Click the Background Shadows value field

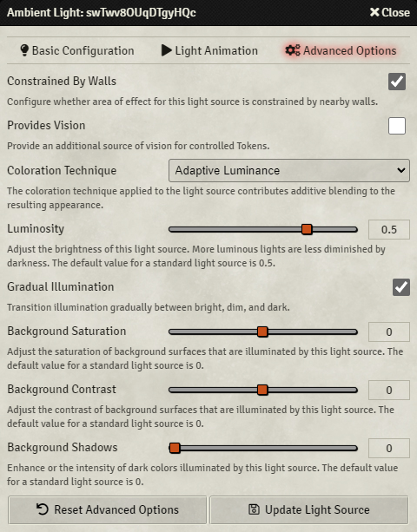click(x=389, y=448)
